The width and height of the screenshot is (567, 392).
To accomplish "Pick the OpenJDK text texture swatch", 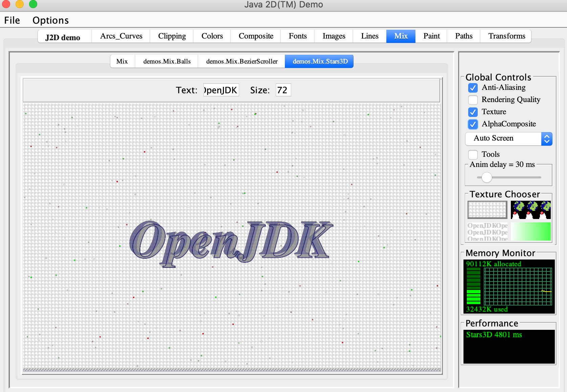I will (487, 231).
